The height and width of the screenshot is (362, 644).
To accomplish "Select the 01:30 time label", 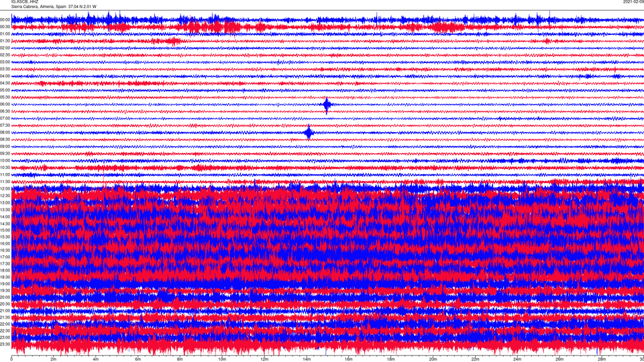I will coord(5,41).
